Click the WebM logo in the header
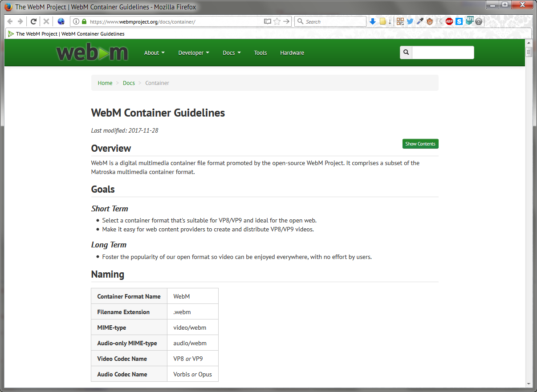 click(92, 53)
